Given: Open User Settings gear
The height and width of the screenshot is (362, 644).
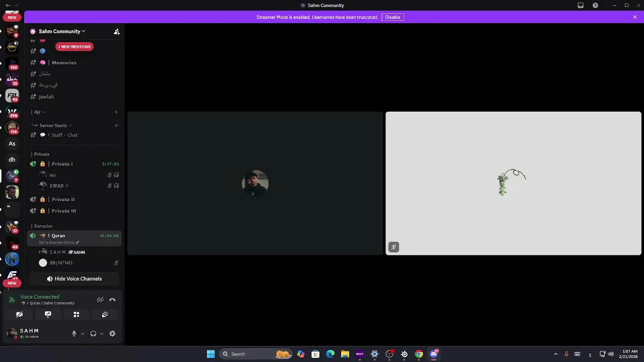Looking at the screenshot, I should pos(112,333).
